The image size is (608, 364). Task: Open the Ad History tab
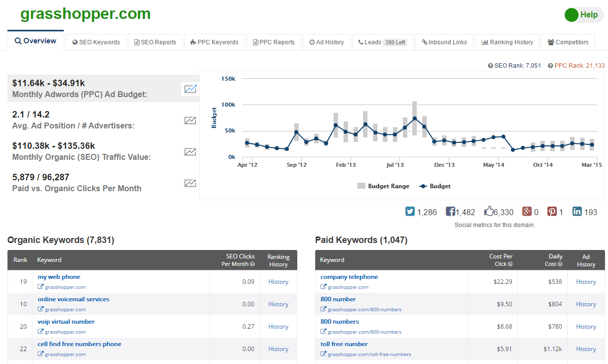327,42
